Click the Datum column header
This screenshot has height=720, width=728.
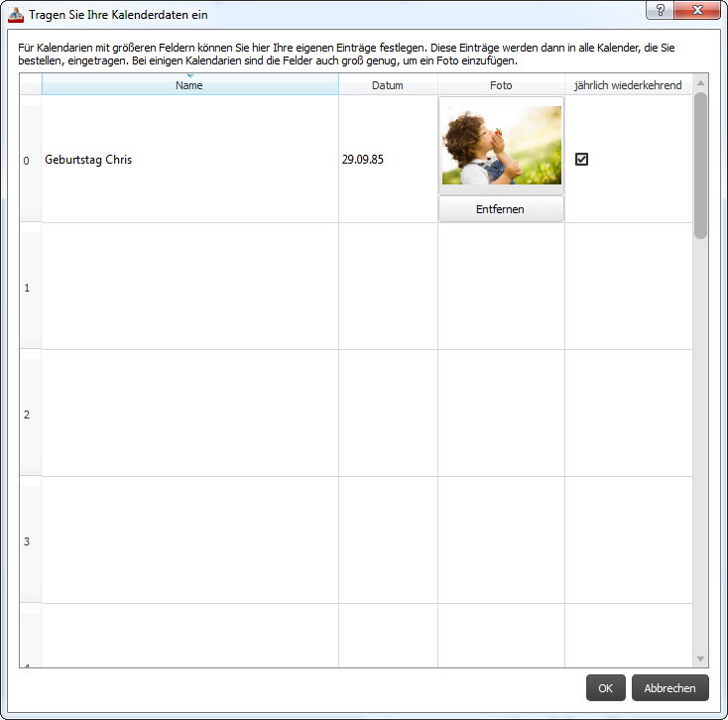[388, 85]
